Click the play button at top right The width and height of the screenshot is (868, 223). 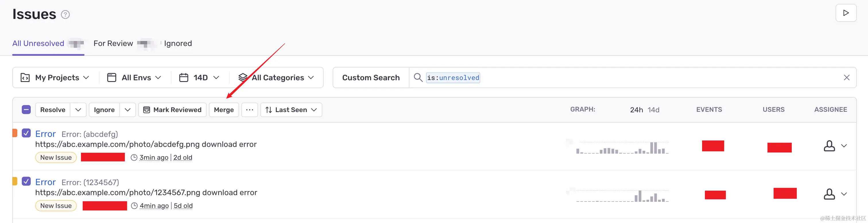pos(846,13)
